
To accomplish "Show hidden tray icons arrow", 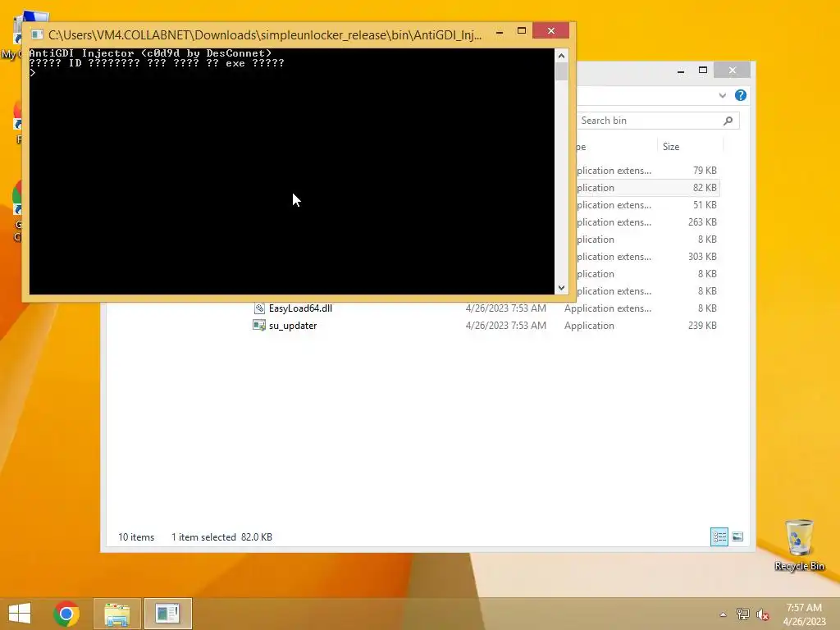I will [724, 614].
